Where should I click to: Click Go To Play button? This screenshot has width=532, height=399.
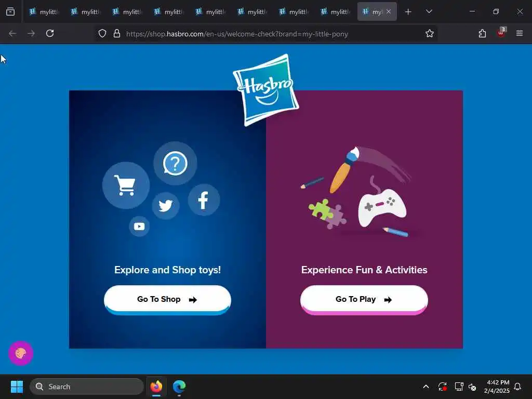364,300
